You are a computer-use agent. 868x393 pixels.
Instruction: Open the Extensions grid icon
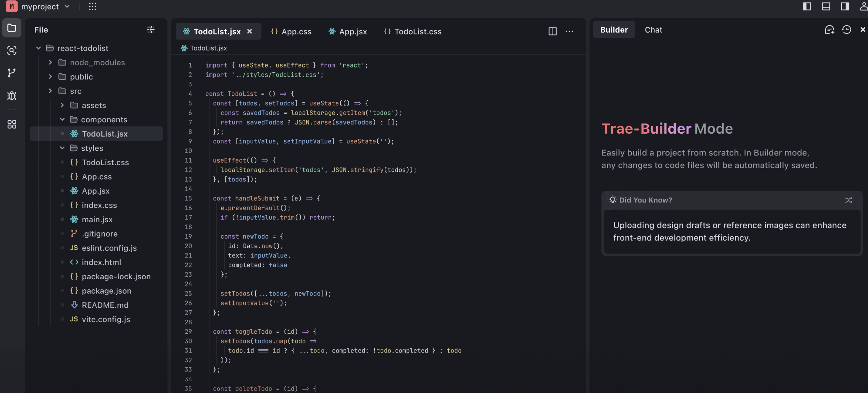[x=12, y=124]
